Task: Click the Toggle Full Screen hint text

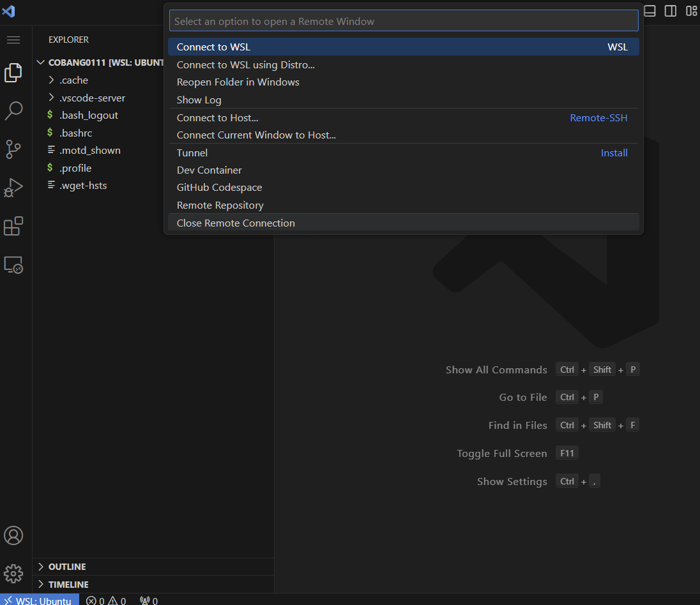Action: pyautogui.click(x=502, y=453)
